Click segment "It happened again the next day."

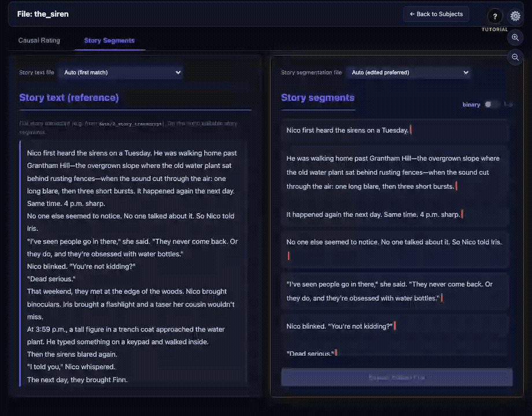pos(394,214)
